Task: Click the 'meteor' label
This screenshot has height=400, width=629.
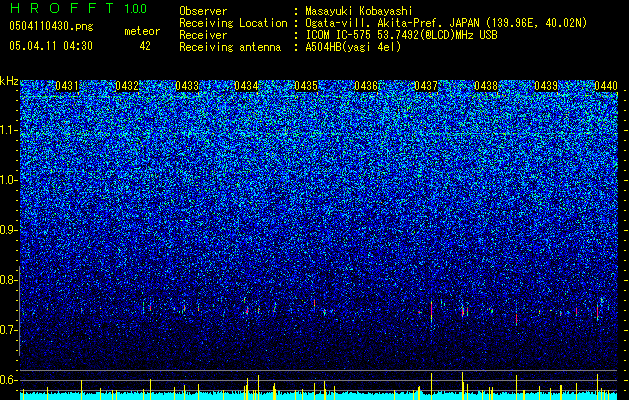Action: click(142, 31)
